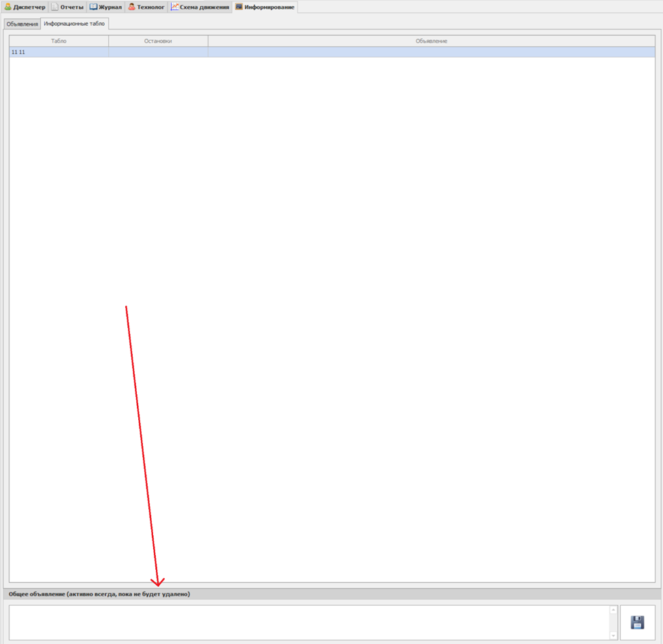663x644 pixels.
Task: Click the Журнал book icon
Action: 93,7
